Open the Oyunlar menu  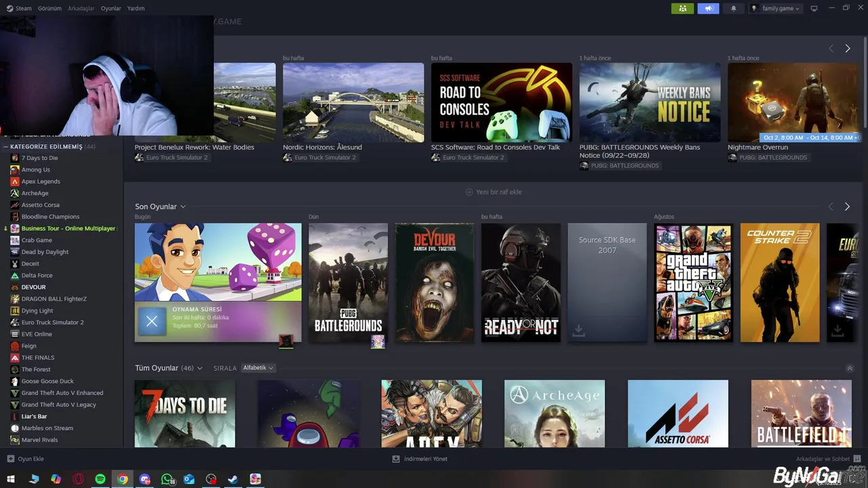coord(111,8)
